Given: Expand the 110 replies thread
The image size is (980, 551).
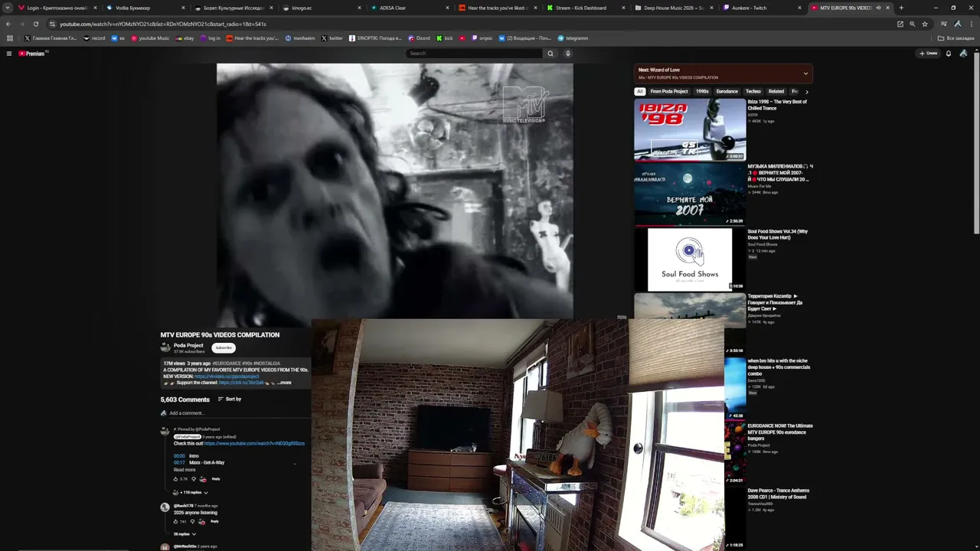Looking at the screenshot, I should point(191,493).
